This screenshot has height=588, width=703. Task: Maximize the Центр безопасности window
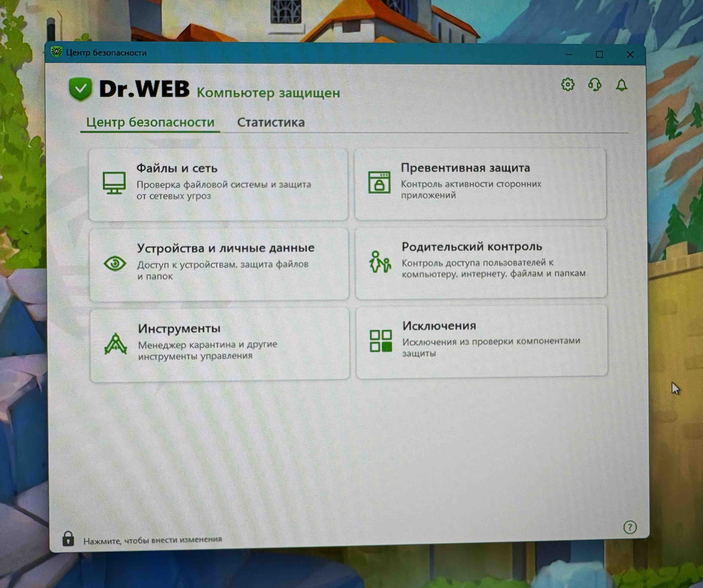pyautogui.click(x=599, y=54)
